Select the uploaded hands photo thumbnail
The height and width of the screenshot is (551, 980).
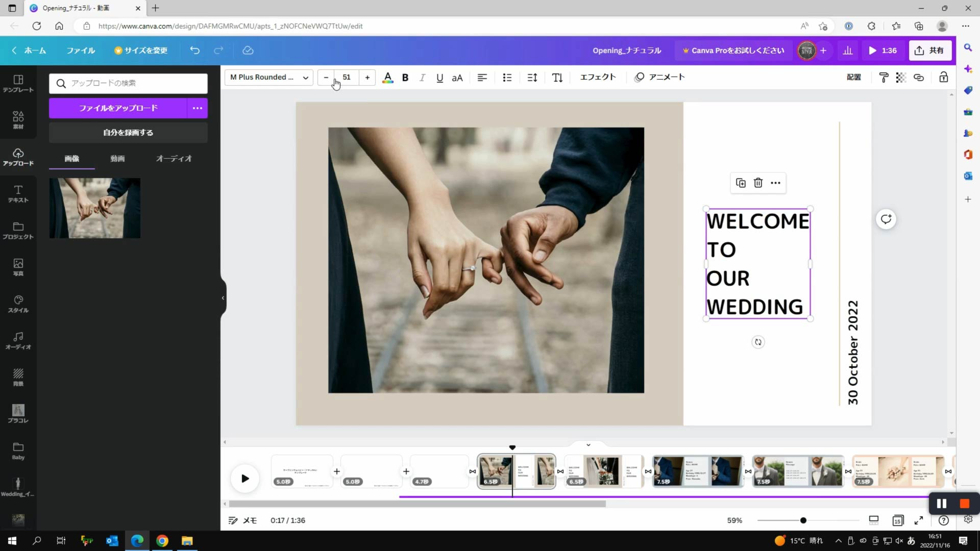click(x=94, y=208)
